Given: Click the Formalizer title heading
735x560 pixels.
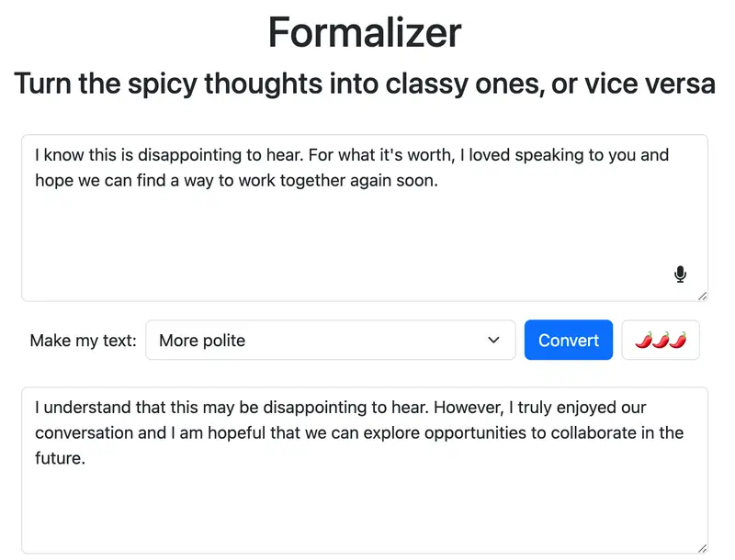Looking at the screenshot, I should tap(365, 33).
